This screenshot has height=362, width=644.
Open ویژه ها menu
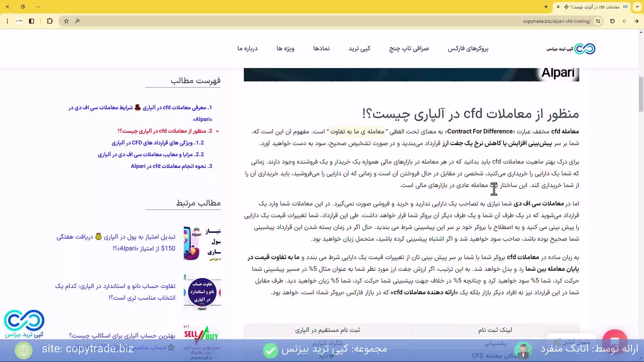pos(285,49)
